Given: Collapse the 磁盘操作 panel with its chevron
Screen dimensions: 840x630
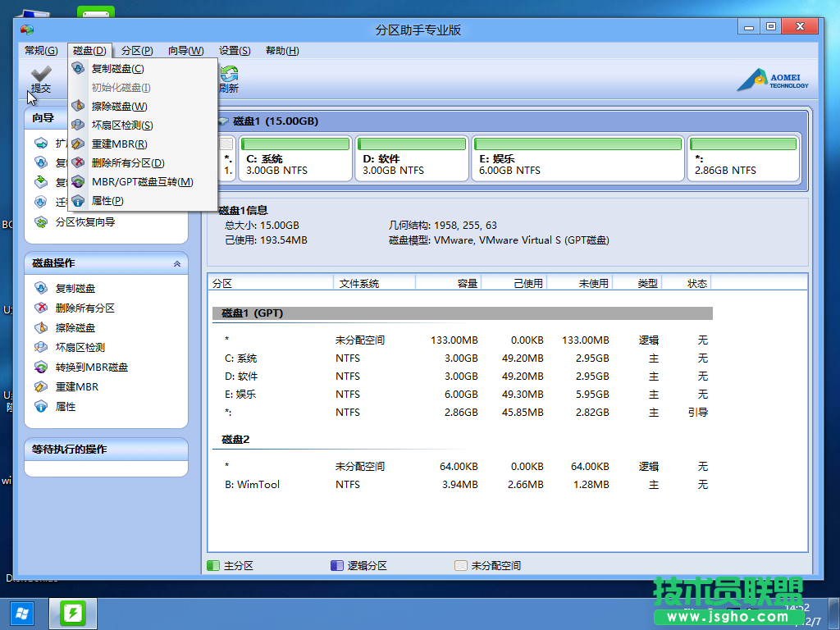Looking at the screenshot, I should [176, 263].
